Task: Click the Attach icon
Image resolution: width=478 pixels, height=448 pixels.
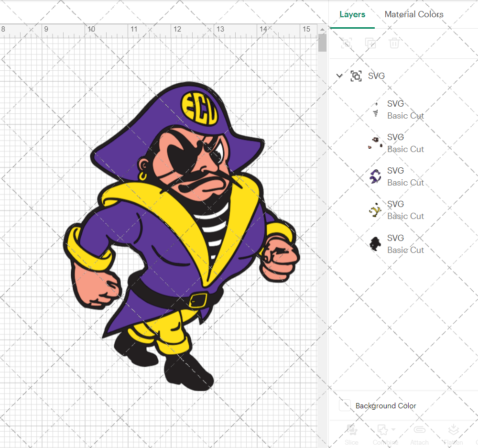Action: [420, 430]
